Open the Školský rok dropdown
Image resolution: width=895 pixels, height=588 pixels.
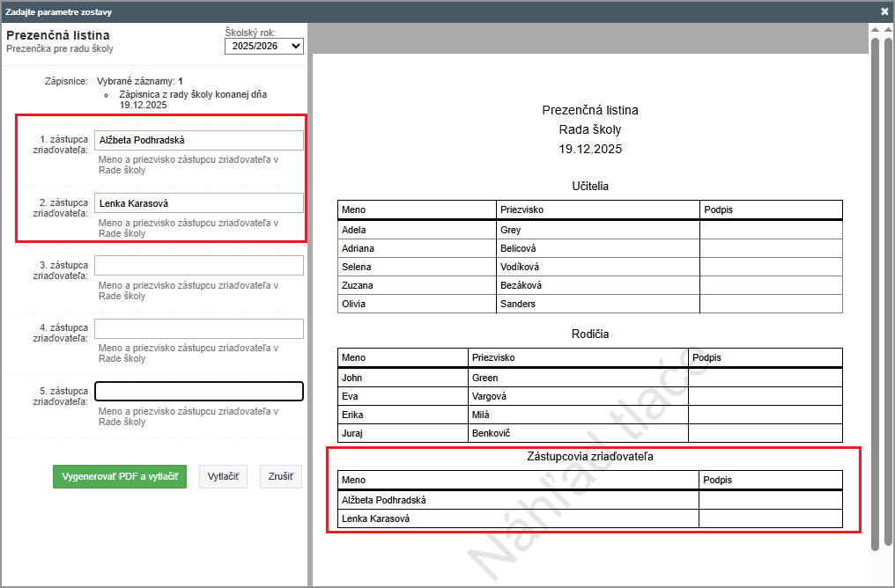(263, 46)
